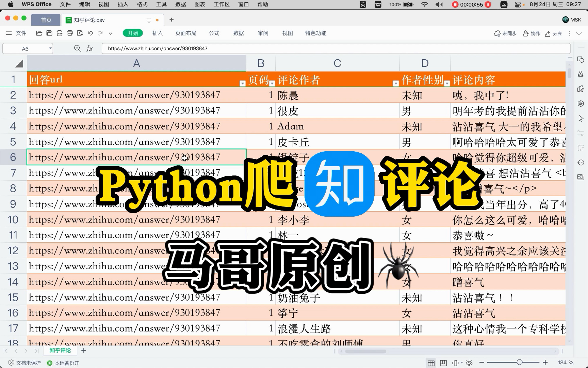
Task: Open the history clock icon in right sidebar
Action: coord(581,163)
